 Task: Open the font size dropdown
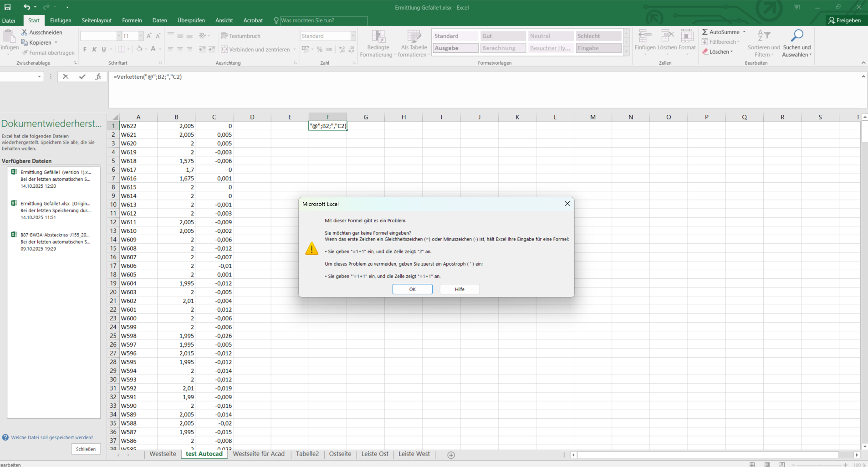click(141, 36)
